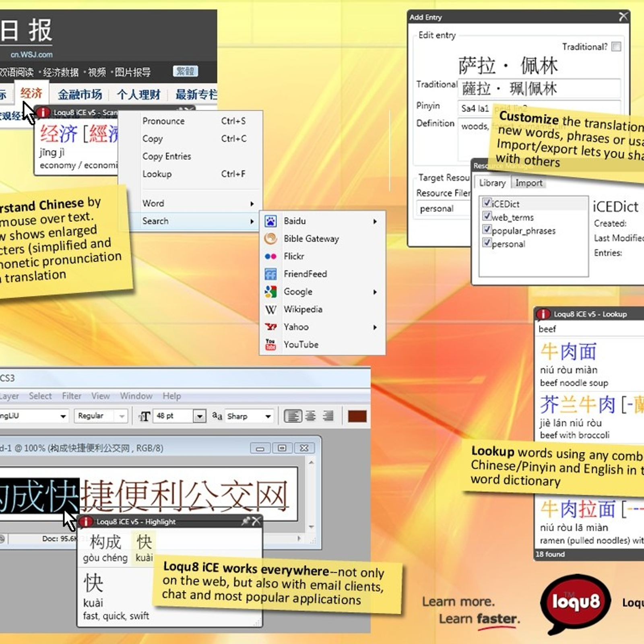Toggle the 繁體 traditional switch on WSJ
Screen dimensions: 644x644
point(185,71)
